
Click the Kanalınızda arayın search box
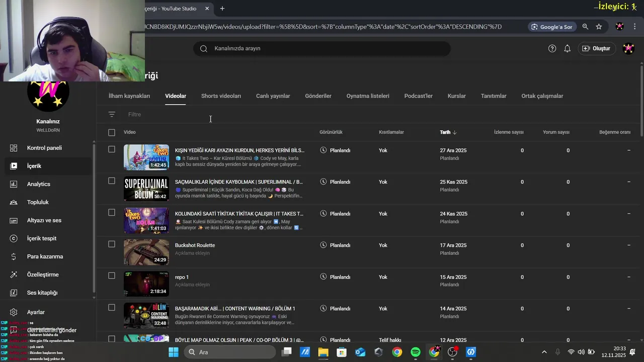click(322, 49)
